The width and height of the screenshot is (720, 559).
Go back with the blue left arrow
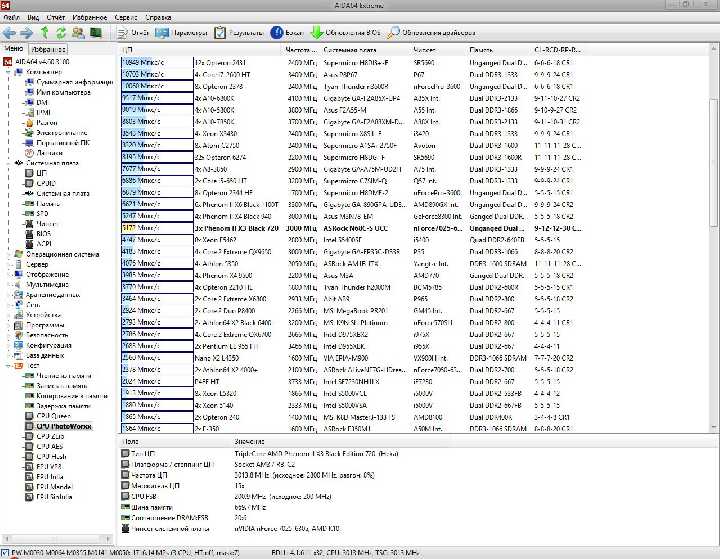point(9,33)
